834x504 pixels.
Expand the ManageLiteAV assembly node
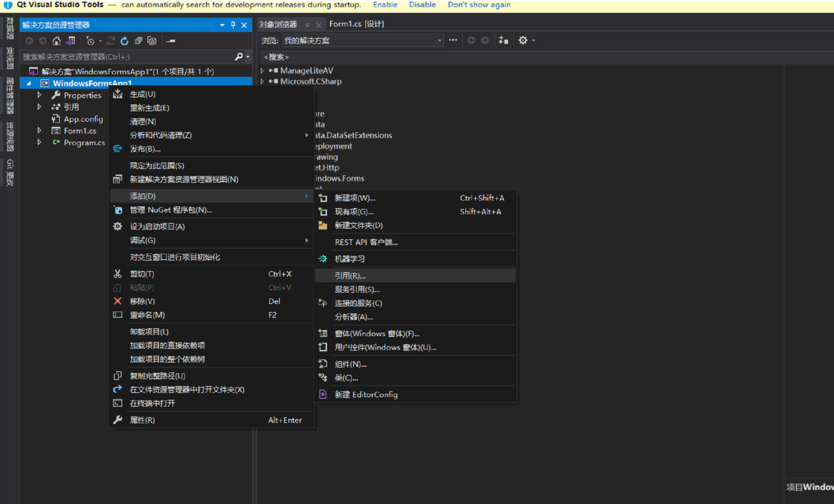pos(262,71)
